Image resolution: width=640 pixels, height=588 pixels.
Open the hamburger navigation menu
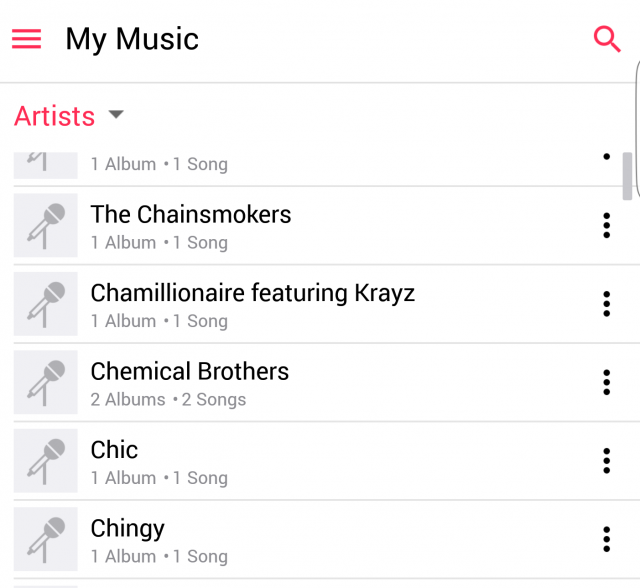[x=26, y=39]
